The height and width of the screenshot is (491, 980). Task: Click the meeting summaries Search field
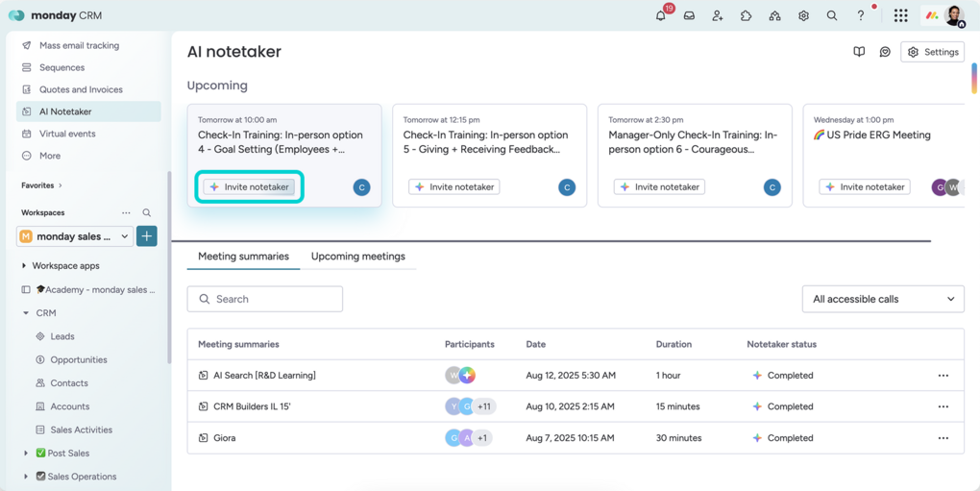tap(265, 299)
